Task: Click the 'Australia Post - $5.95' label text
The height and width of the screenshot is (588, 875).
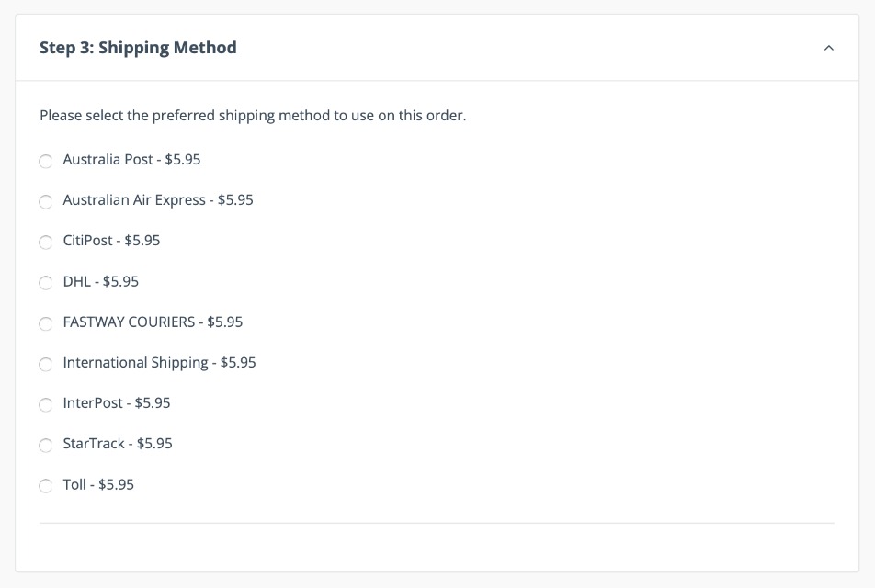Action: point(131,160)
